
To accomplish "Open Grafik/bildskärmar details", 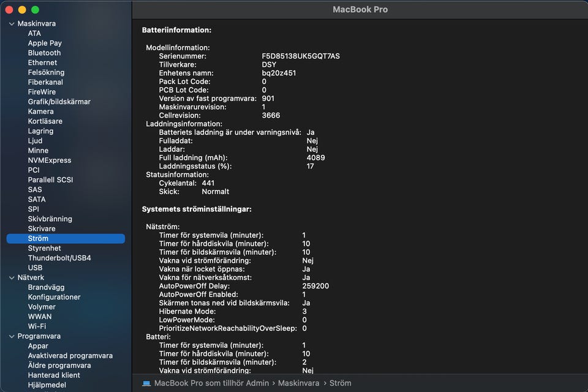I will coord(59,102).
